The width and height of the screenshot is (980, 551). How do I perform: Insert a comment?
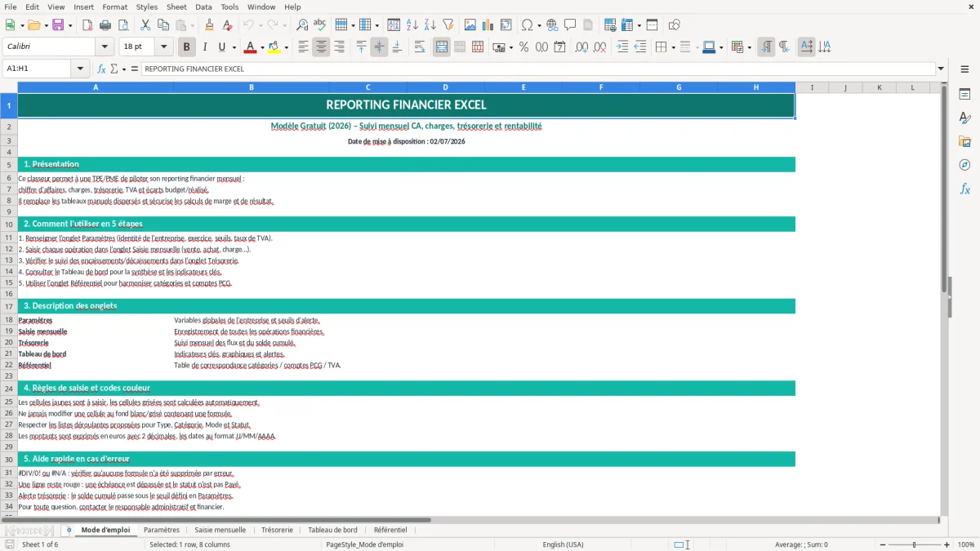pos(570,25)
